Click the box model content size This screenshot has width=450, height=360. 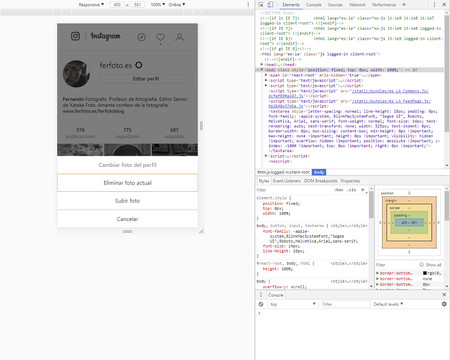click(409, 222)
